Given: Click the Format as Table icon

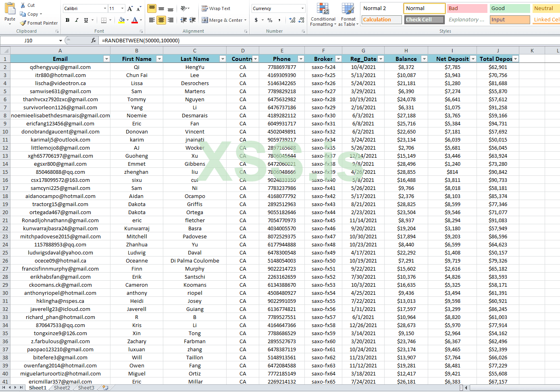Looking at the screenshot, I should (348, 15).
